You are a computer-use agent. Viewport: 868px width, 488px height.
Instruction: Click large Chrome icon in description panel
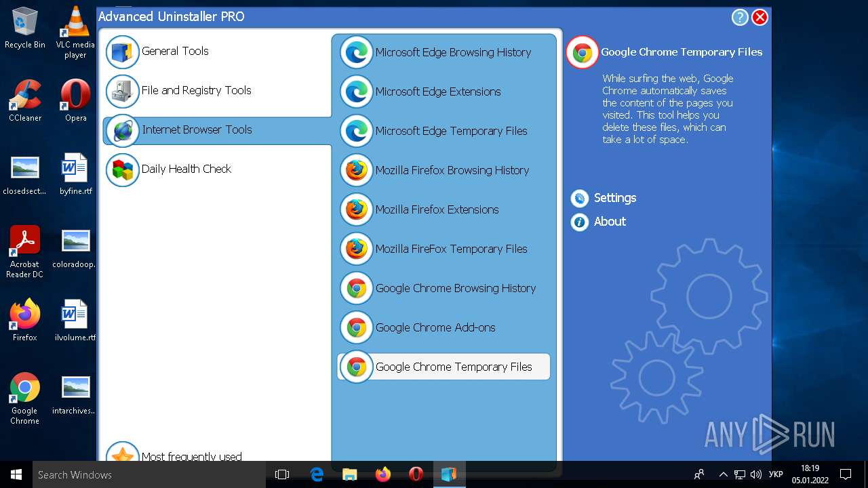583,52
